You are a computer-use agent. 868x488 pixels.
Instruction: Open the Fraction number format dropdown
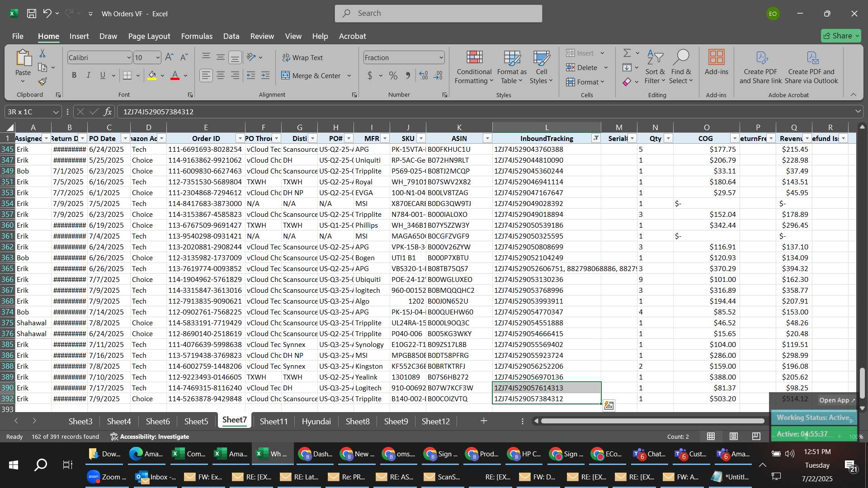coord(441,57)
